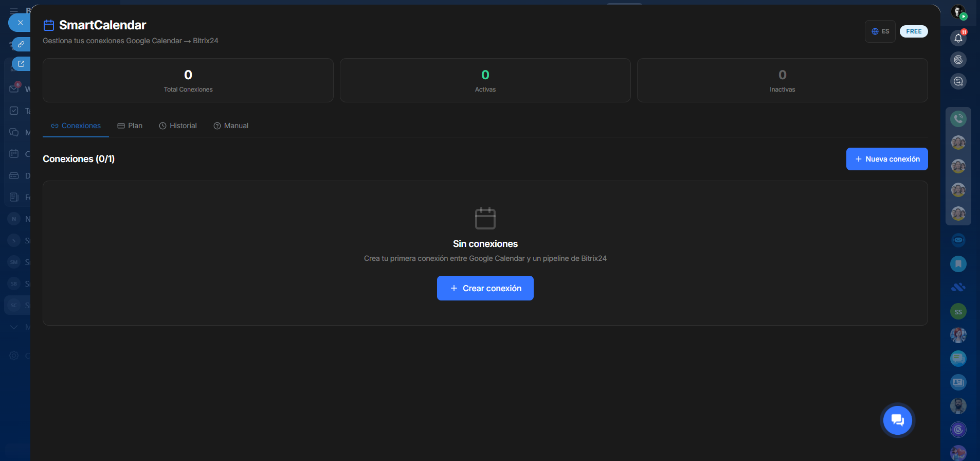
Task: Open the green SS avatar chat
Action: pyautogui.click(x=958, y=312)
